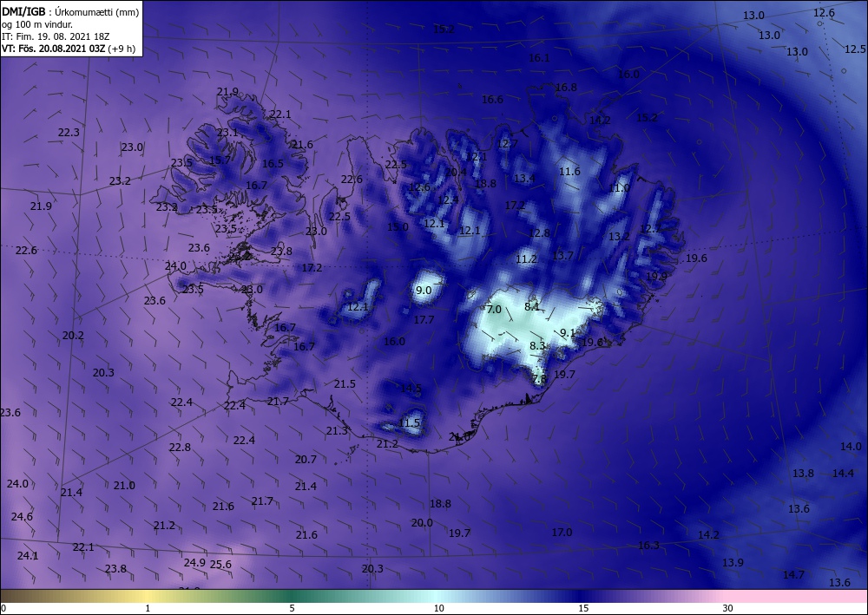868x615 pixels.
Task: Click the 20.0 value south of Iceland
Action: 422,523
